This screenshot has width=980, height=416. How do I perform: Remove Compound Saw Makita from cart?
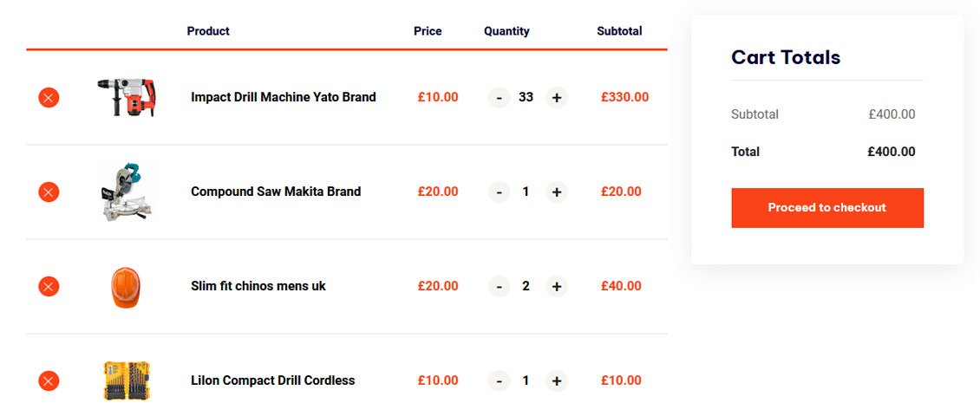(49, 192)
